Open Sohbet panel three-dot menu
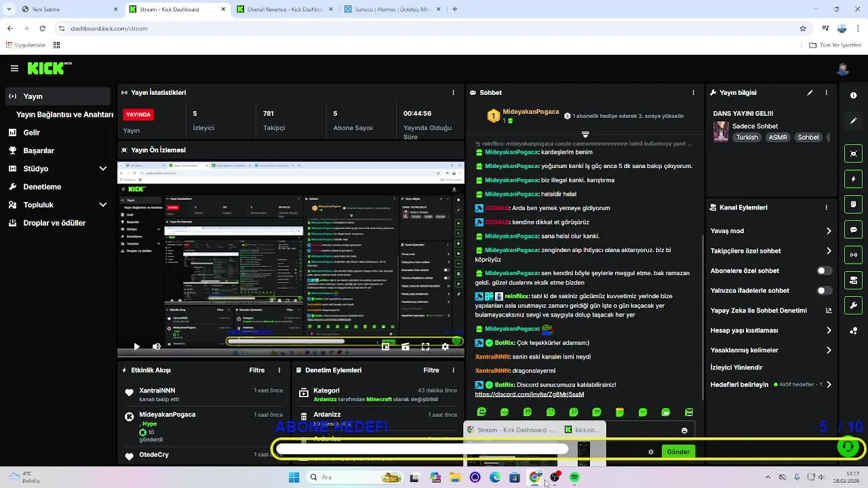868x488 pixels. (693, 93)
